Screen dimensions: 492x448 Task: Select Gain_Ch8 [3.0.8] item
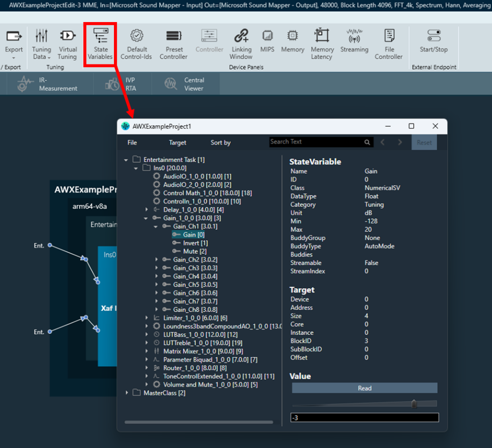coord(195,310)
